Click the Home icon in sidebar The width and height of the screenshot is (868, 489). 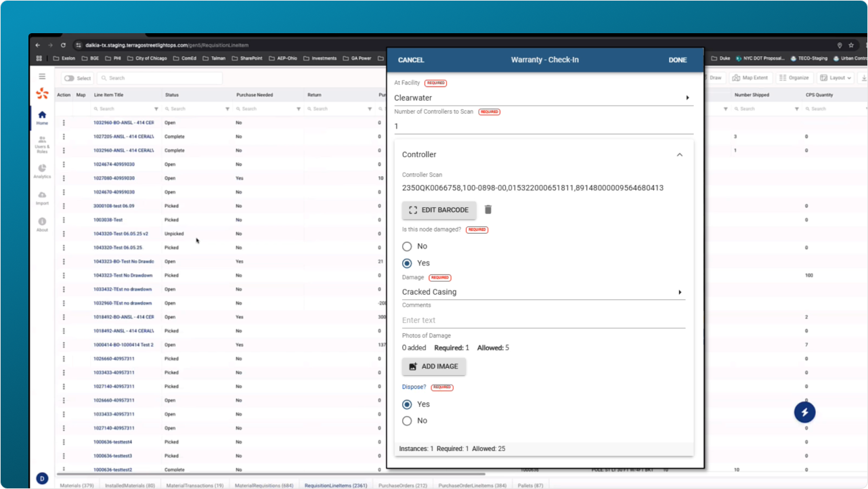point(42,117)
